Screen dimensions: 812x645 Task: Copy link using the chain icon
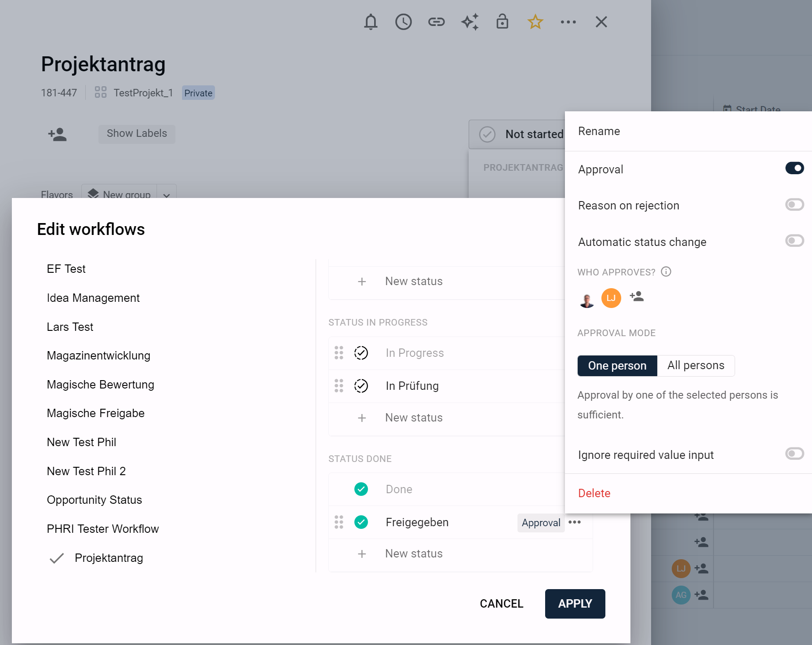pyautogui.click(x=436, y=22)
